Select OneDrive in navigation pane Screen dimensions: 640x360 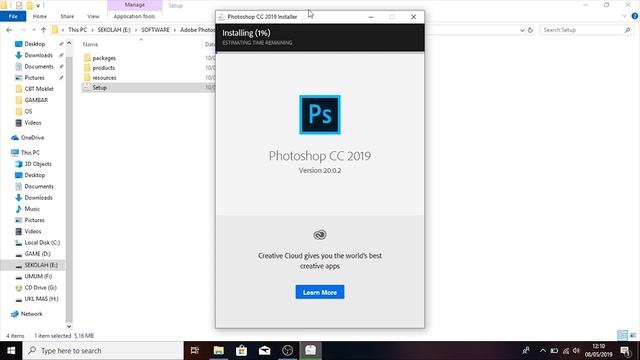pos(32,138)
